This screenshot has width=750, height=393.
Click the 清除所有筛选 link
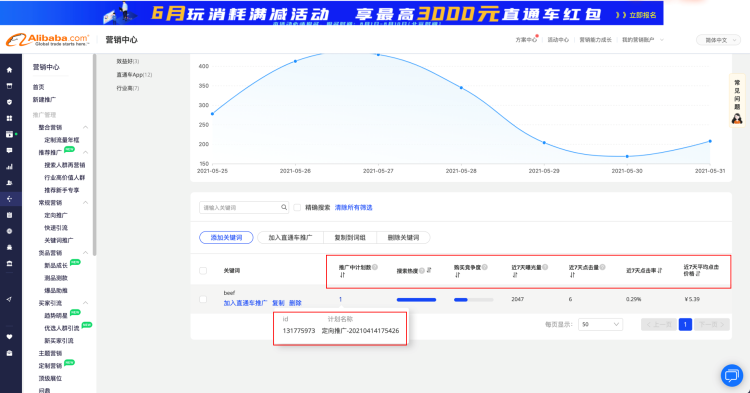tap(353, 207)
